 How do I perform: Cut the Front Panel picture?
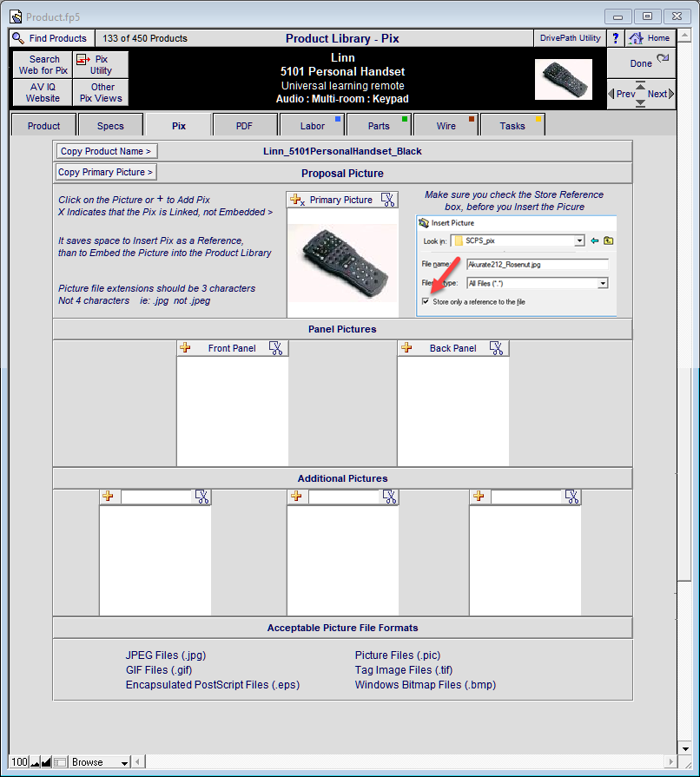(x=275, y=348)
